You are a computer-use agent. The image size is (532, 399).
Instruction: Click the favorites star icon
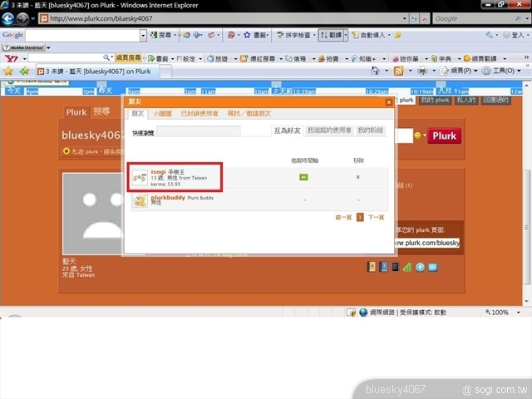tap(9, 71)
